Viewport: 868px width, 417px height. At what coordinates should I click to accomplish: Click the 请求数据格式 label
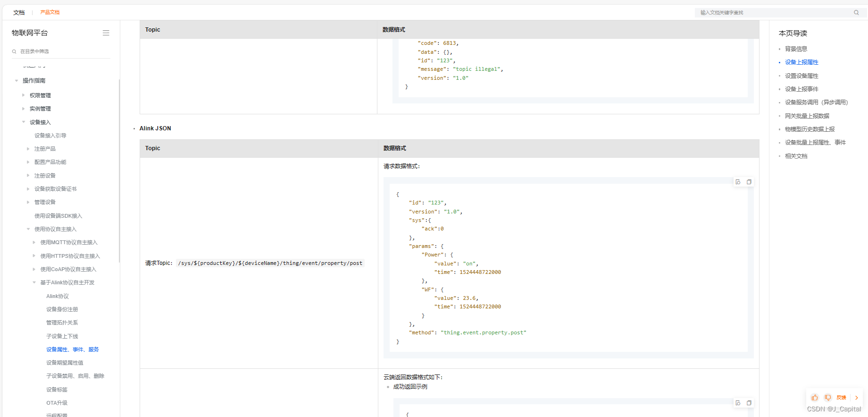(x=401, y=166)
